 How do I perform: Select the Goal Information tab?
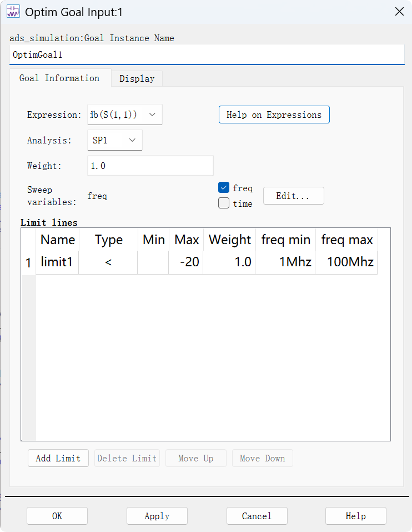point(59,78)
